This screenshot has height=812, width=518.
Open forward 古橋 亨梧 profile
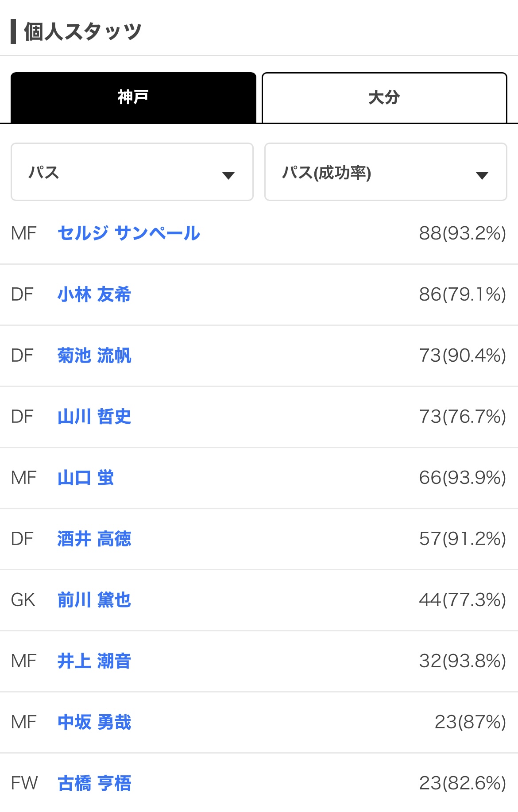[94, 783]
